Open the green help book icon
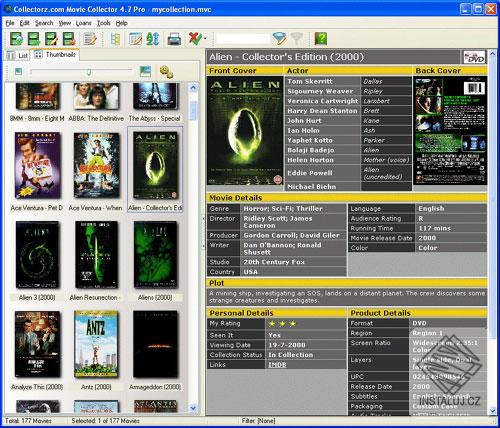 321,39
